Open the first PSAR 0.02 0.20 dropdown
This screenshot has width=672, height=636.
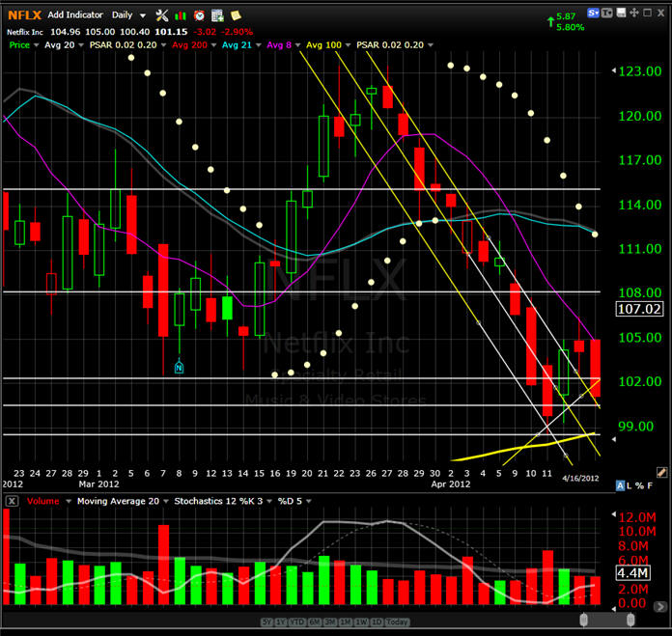pyautogui.click(x=163, y=45)
